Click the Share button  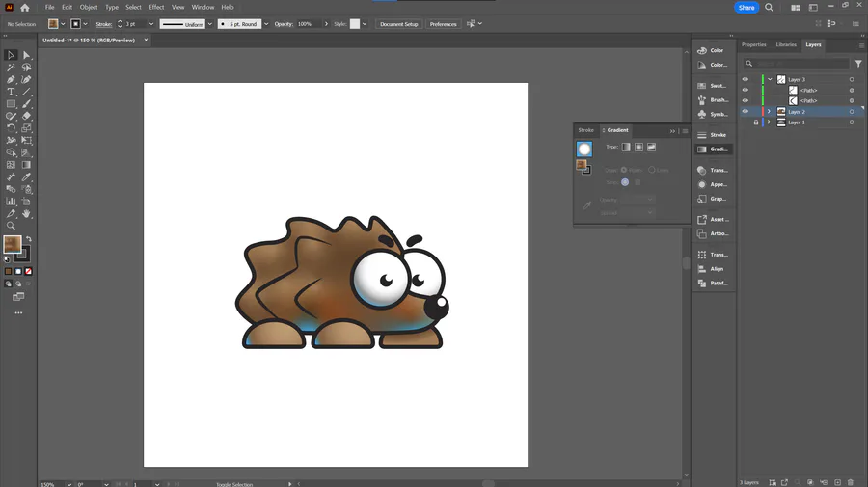pos(746,7)
